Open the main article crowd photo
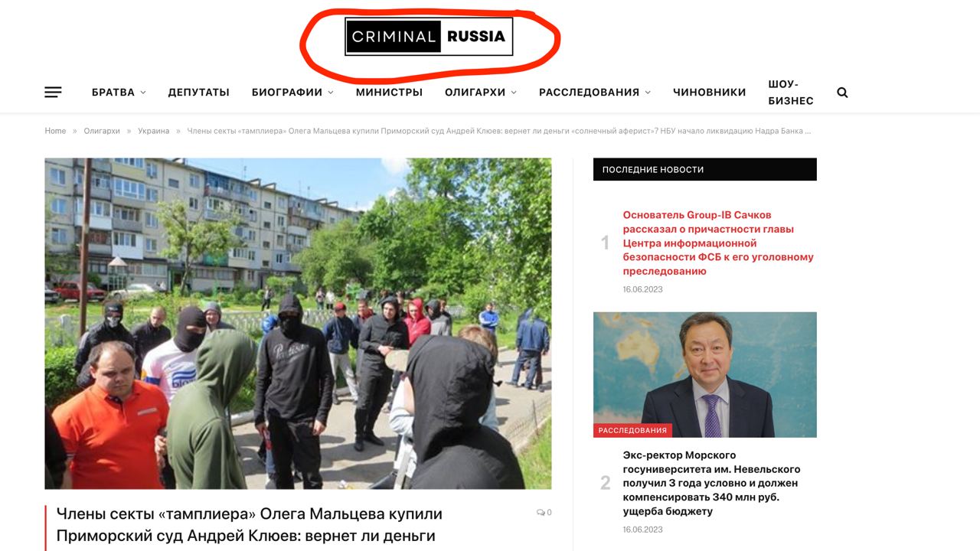Image resolution: width=980 pixels, height=551 pixels. (x=298, y=324)
